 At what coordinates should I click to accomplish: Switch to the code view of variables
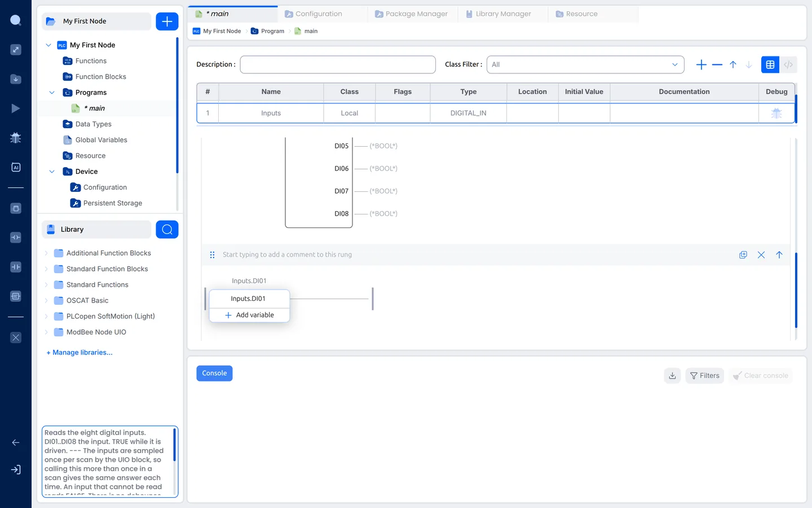click(x=788, y=65)
